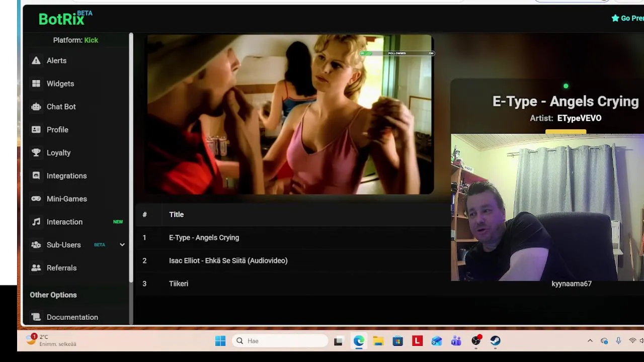Screen dimensions: 644x362
Task: Click the Chat Bot robot icon
Action: pyautogui.click(x=36, y=107)
